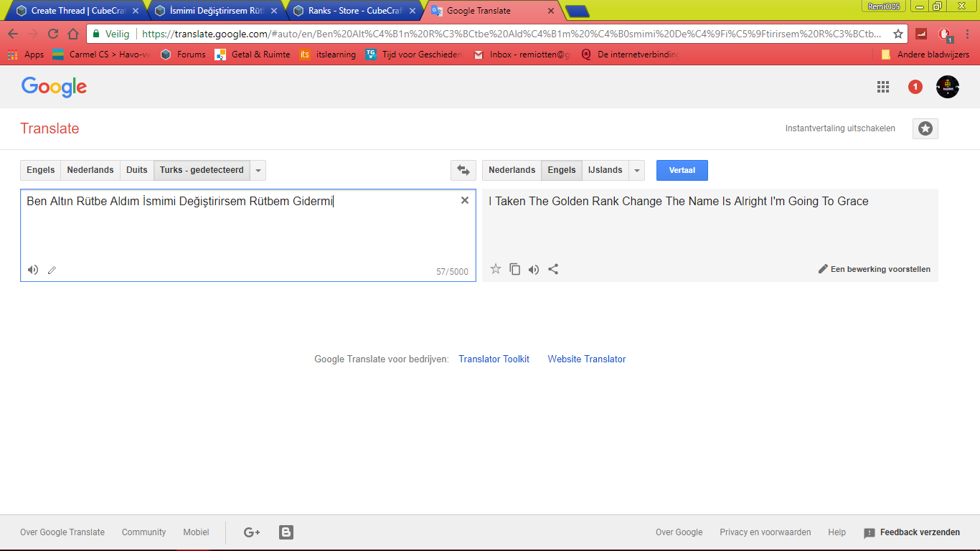Focus the Turkish source text box

(248, 235)
